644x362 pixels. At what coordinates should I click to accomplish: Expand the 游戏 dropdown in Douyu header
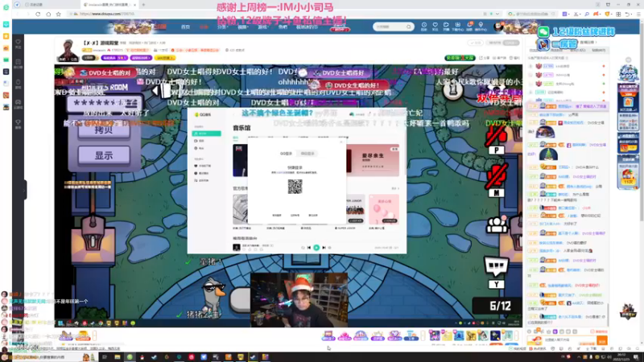pos(263,27)
